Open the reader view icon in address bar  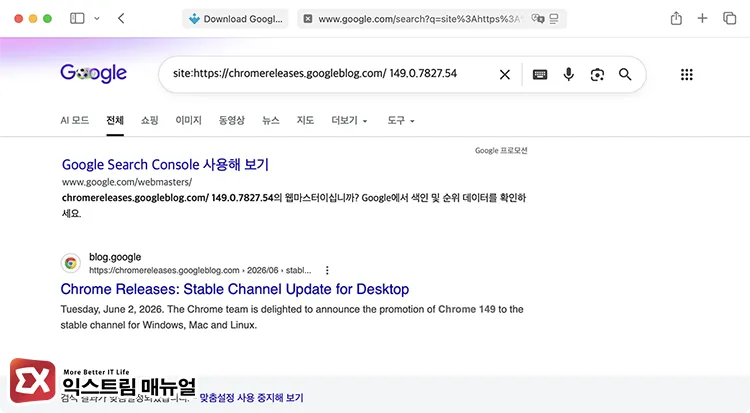pos(554,19)
